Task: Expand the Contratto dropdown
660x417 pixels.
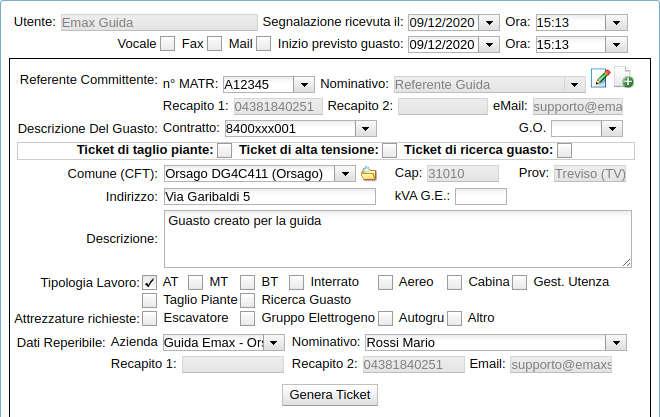Action: point(365,128)
